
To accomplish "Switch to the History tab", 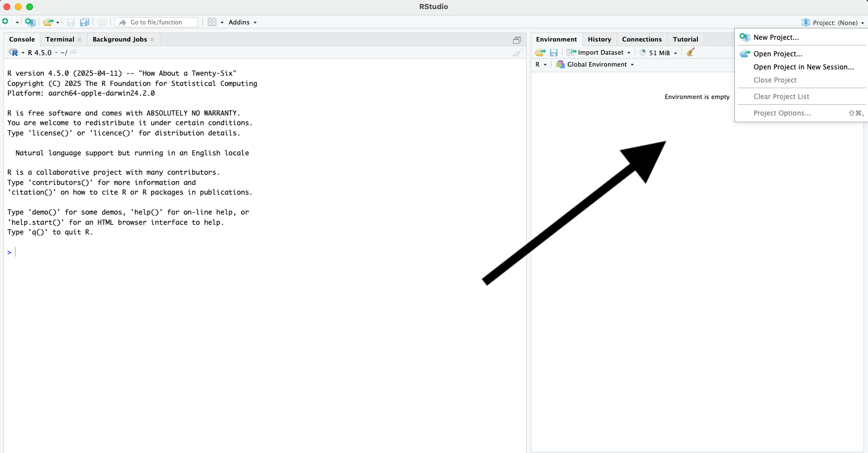I will pyautogui.click(x=599, y=39).
